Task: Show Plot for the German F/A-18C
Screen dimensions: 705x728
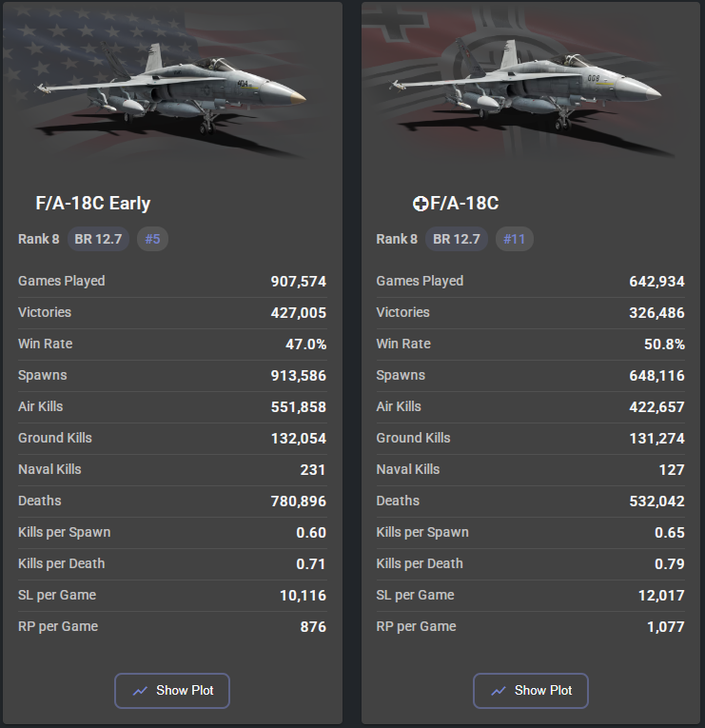Action: [x=531, y=691]
